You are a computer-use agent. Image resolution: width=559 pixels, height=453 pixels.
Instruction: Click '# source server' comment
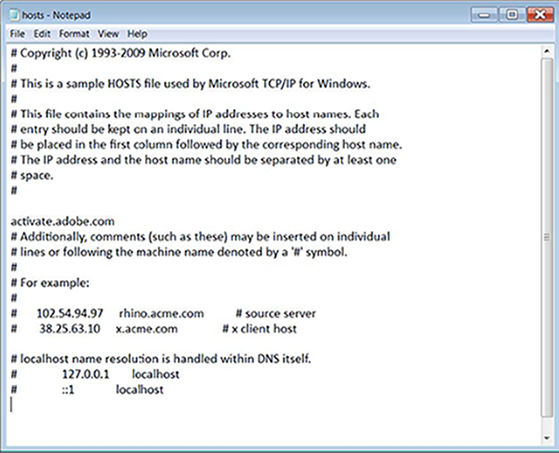coord(276,313)
